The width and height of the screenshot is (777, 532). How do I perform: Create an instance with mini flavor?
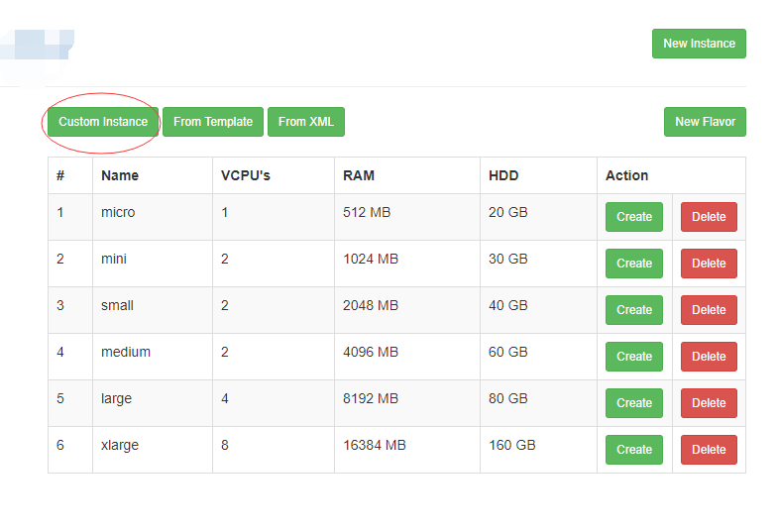tap(634, 264)
